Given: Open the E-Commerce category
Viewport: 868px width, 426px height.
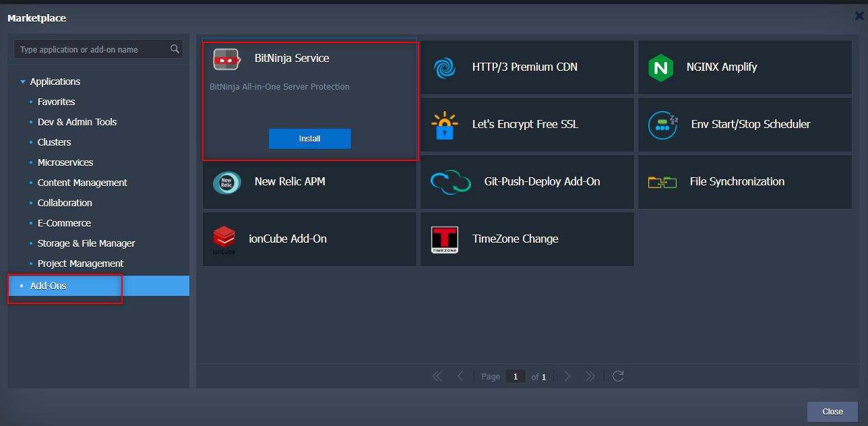Looking at the screenshot, I should tap(64, 223).
